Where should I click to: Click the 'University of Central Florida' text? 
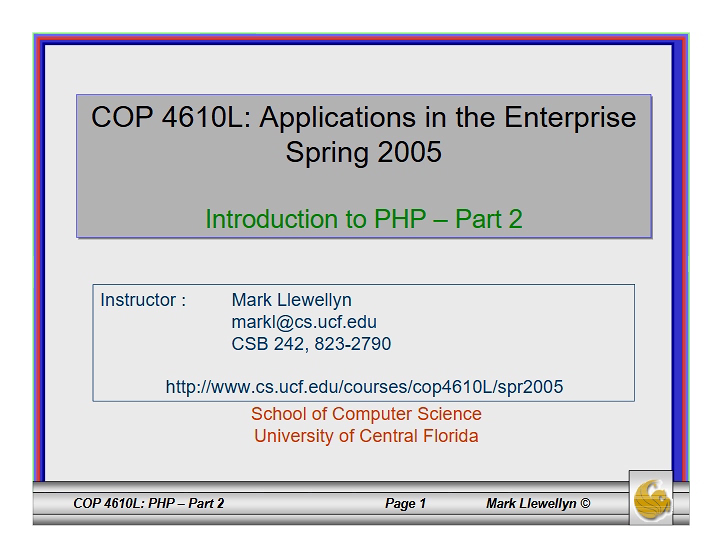366,436
